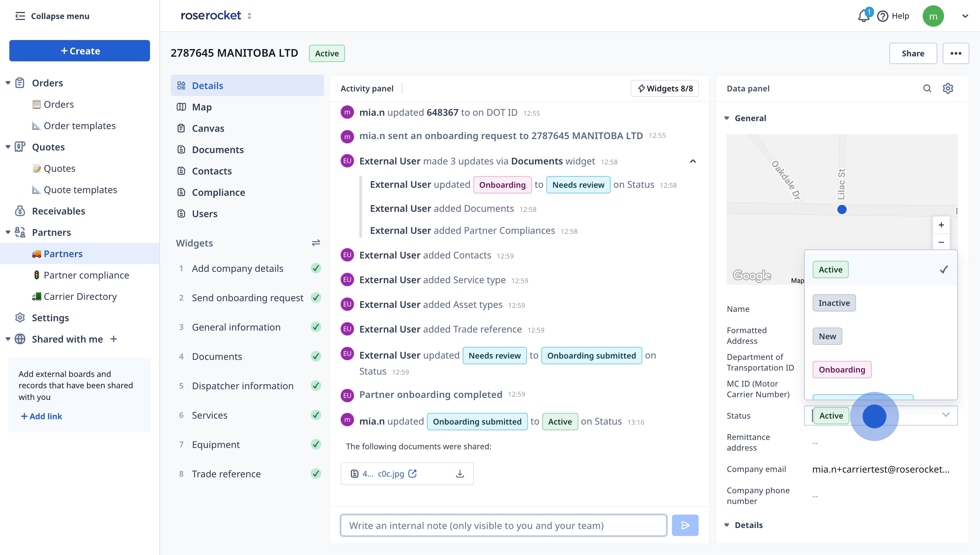The height and width of the screenshot is (555, 980).
Task: Toggle Add company details widget checkmark
Action: (x=316, y=268)
